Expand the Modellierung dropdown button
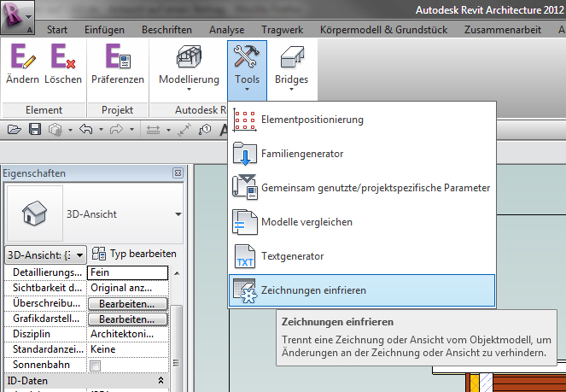The height and width of the screenshot is (392, 566). [189, 68]
